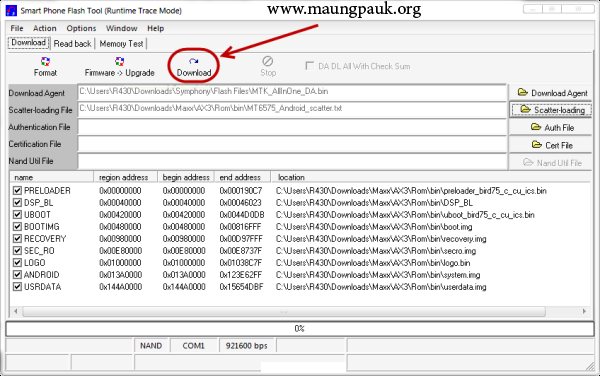Select region address 0x144A0000
Screen dimensions: 600x376
click(121, 287)
